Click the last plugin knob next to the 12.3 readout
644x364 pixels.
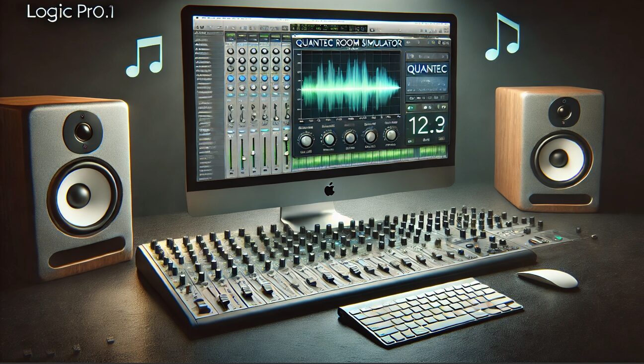pyautogui.click(x=391, y=135)
